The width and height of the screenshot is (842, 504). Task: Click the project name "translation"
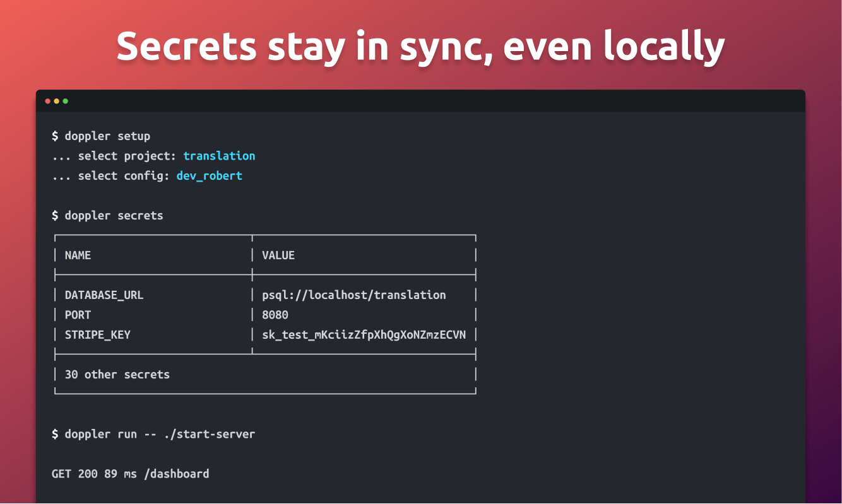click(x=219, y=156)
